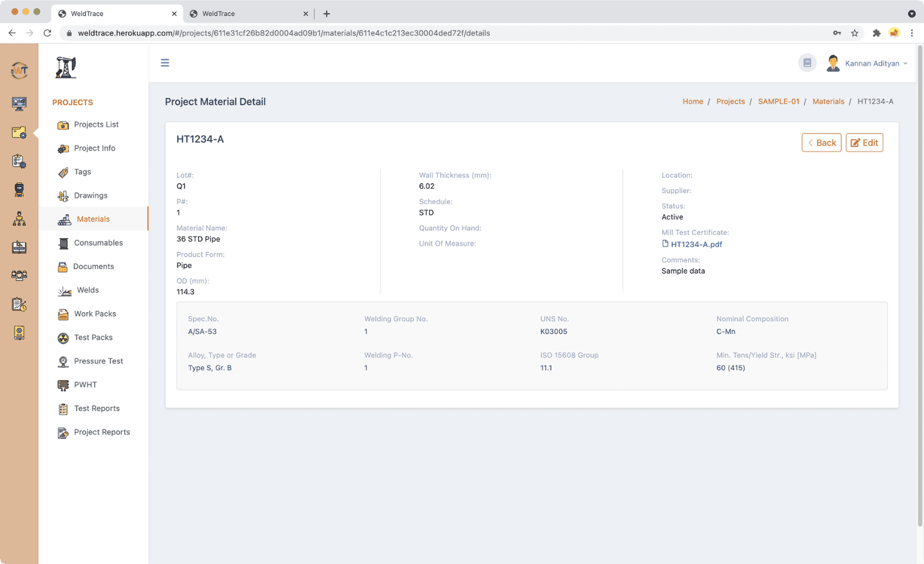Open the browser extensions puzzle icon
Image resolution: width=924 pixels, height=564 pixels.
point(876,33)
